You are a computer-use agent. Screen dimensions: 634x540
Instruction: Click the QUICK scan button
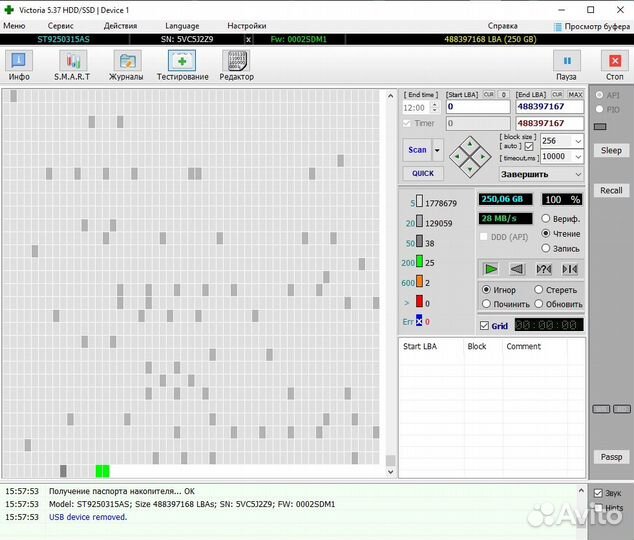(423, 173)
